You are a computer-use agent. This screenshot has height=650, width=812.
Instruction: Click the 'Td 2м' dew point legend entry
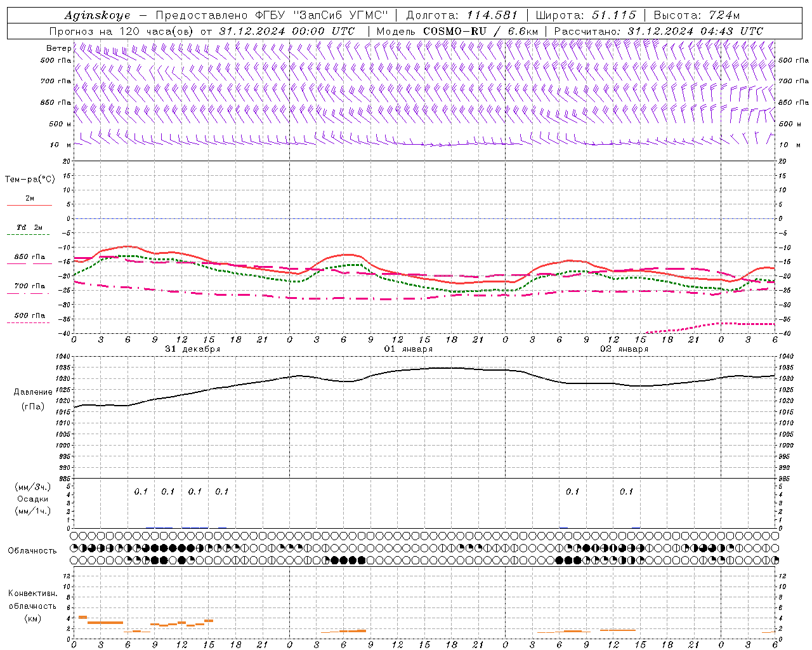[30, 227]
